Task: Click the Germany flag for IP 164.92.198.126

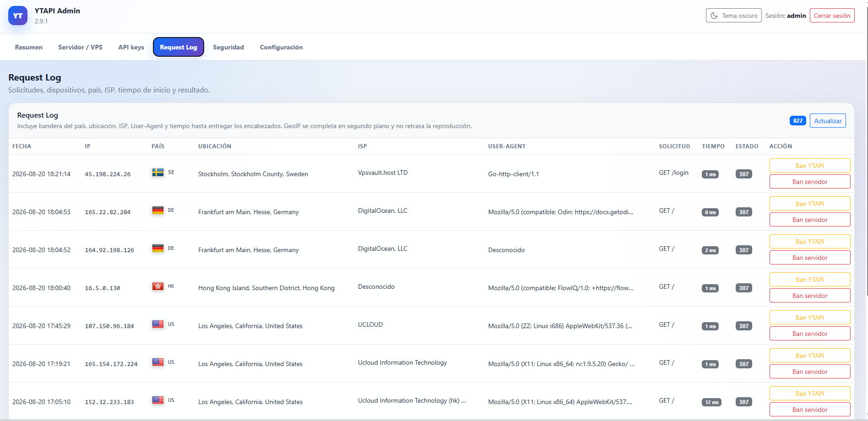Action: (158, 248)
